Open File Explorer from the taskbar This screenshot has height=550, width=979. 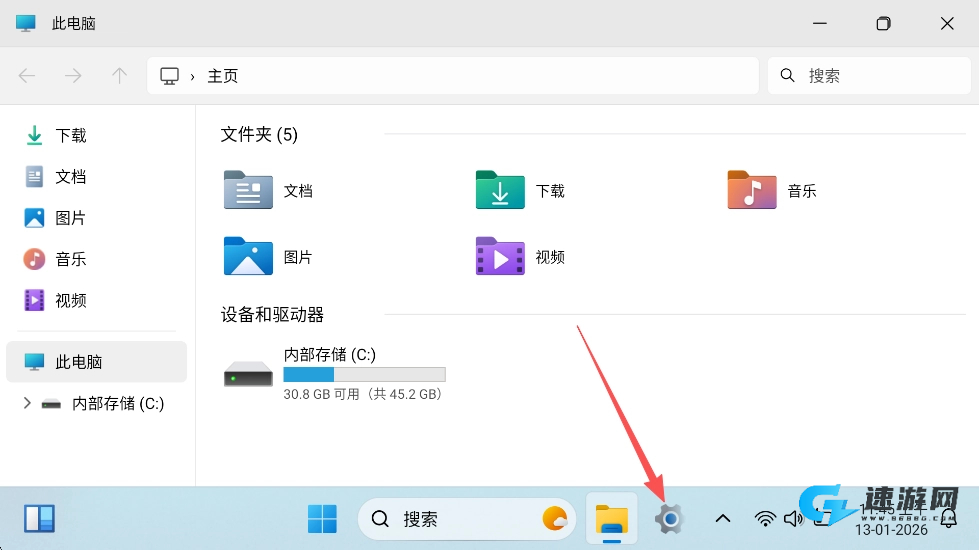612,519
